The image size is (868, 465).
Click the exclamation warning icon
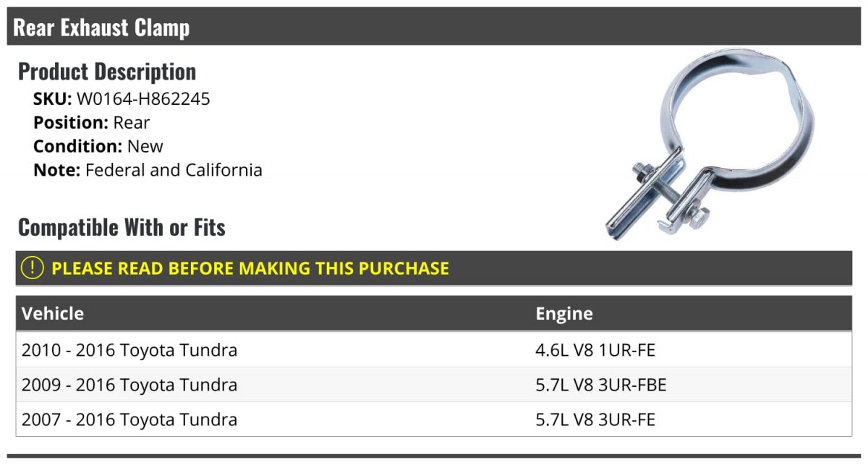tap(33, 268)
